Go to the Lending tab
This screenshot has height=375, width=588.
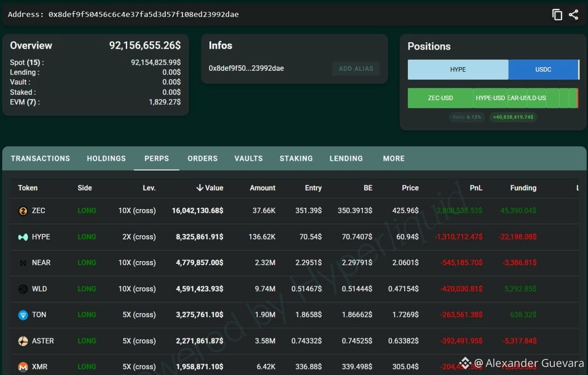click(x=346, y=159)
